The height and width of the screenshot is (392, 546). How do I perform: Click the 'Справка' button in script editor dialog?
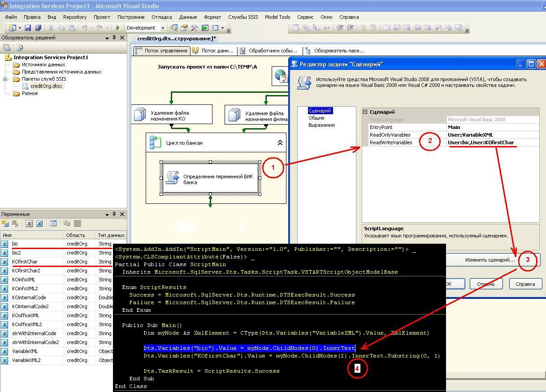tap(525, 284)
